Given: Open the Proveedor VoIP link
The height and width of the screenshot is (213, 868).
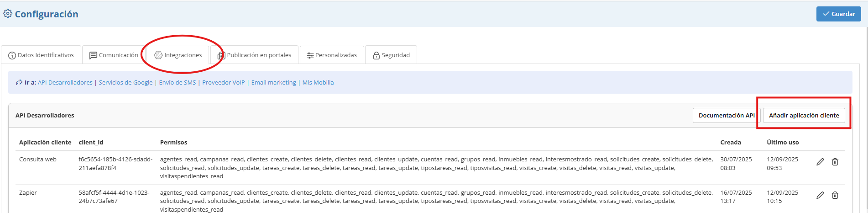Looking at the screenshot, I should 223,83.
